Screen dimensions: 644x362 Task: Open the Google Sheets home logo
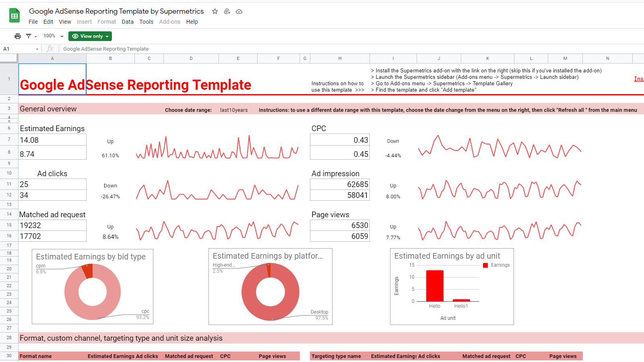point(14,16)
